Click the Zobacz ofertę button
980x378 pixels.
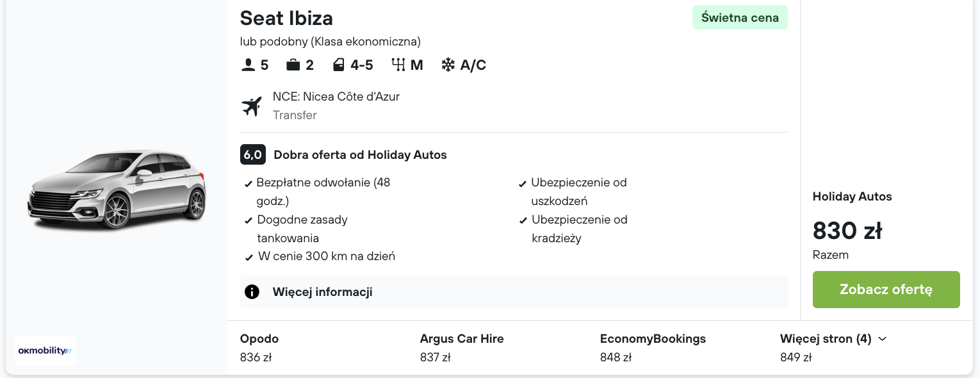pyautogui.click(x=886, y=290)
